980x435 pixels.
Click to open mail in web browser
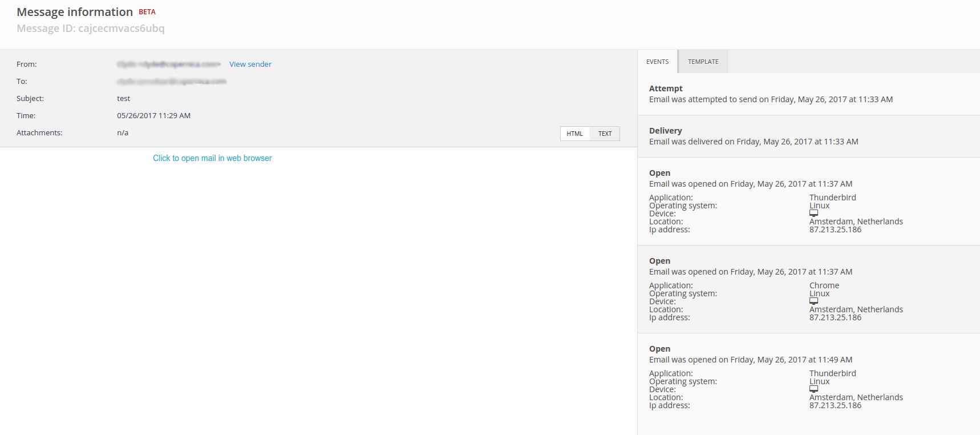click(212, 158)
